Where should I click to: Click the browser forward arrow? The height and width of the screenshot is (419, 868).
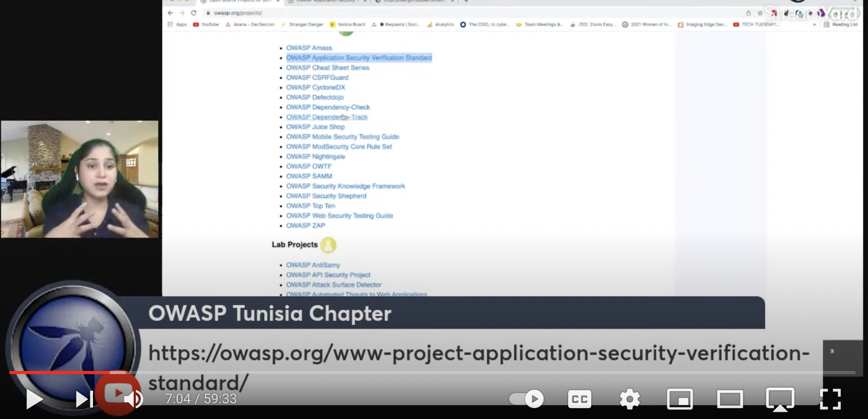coord(182,13)
